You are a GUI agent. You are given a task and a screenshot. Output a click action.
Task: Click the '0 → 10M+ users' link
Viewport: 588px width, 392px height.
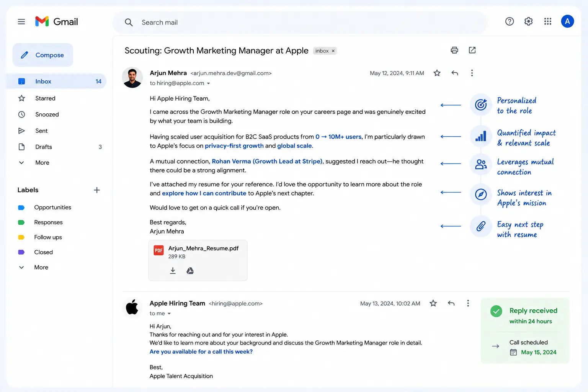coord(338,137)
